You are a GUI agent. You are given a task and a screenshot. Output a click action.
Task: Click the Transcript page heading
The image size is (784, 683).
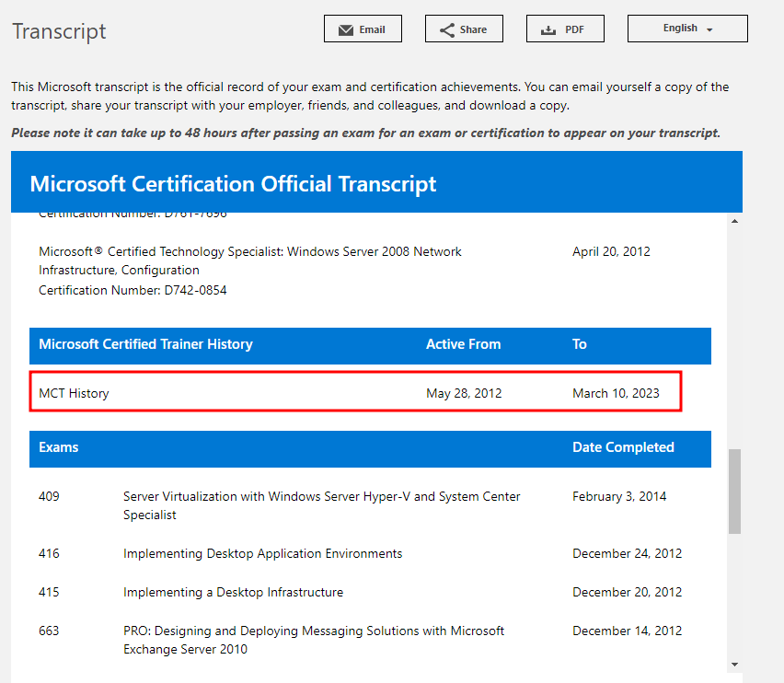coord(59,31)
